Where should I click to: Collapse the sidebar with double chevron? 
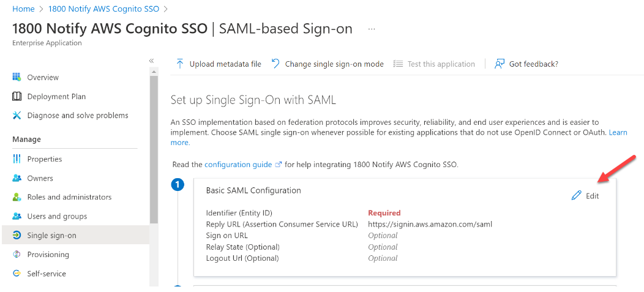151,61
